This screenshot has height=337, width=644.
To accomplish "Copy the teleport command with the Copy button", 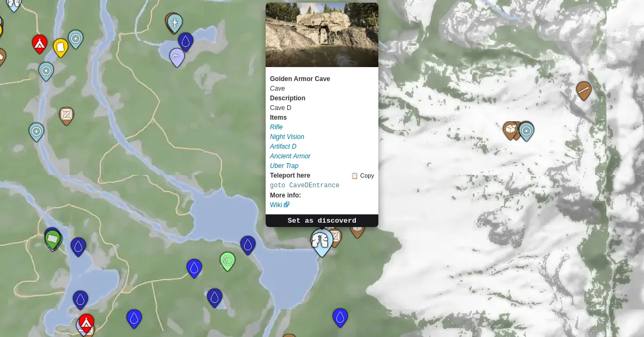I will 363,175.
